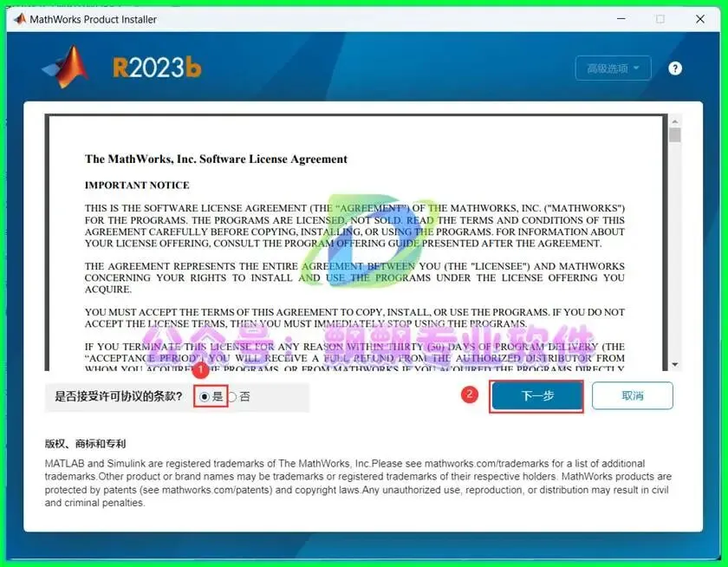This screenshot has width=728, height=567.
Task: Click the license agreement scrollbar thumb
Action: coord(675,135)
